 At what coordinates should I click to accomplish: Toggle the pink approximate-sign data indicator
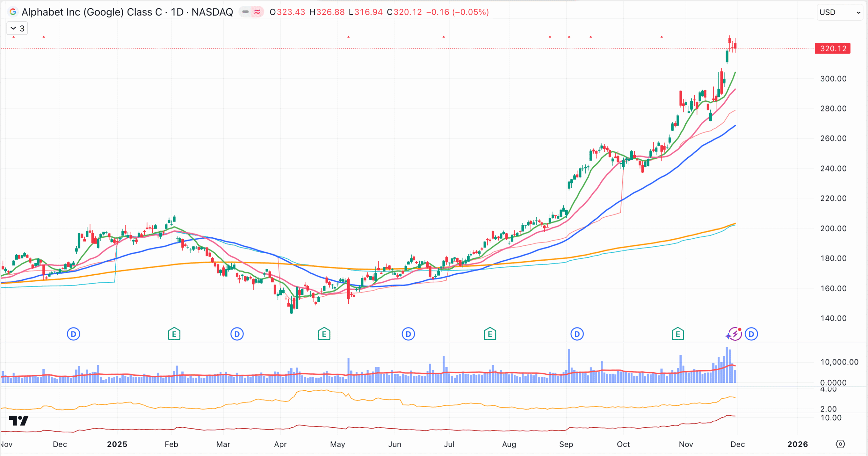[257, 12]
